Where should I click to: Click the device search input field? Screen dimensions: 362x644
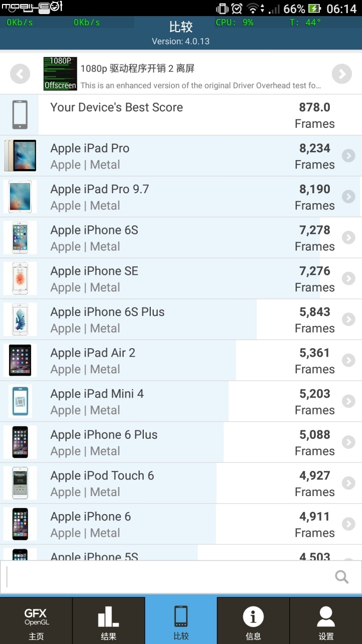point(181,577)
